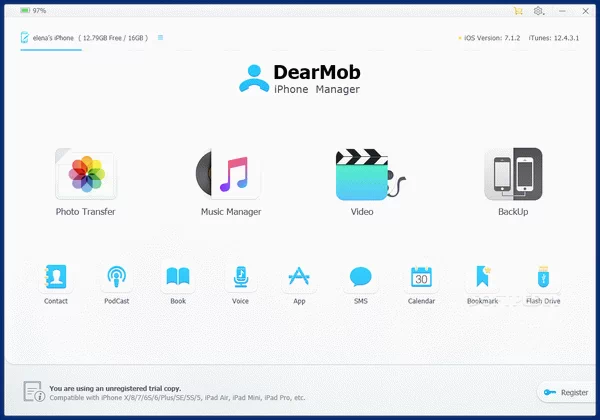The image size is (600, 420).
Task: Click the iTunes 12.4.3.1 version text
Action: click(554, 38)
